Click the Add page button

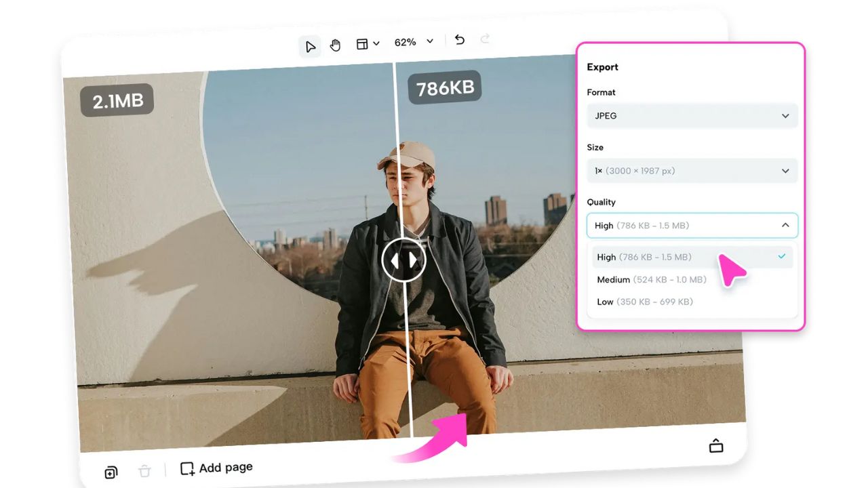click(x=216, y=468)
